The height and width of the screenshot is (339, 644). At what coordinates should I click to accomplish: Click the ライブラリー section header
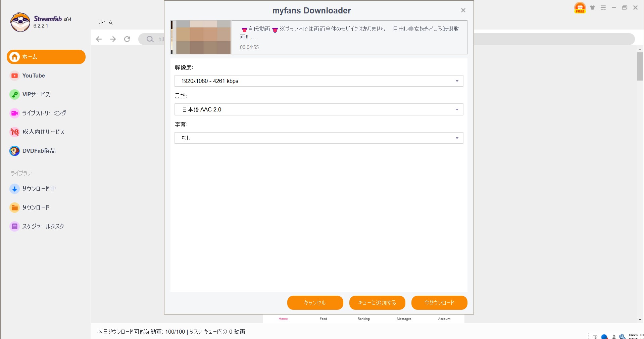coord(23,173)
